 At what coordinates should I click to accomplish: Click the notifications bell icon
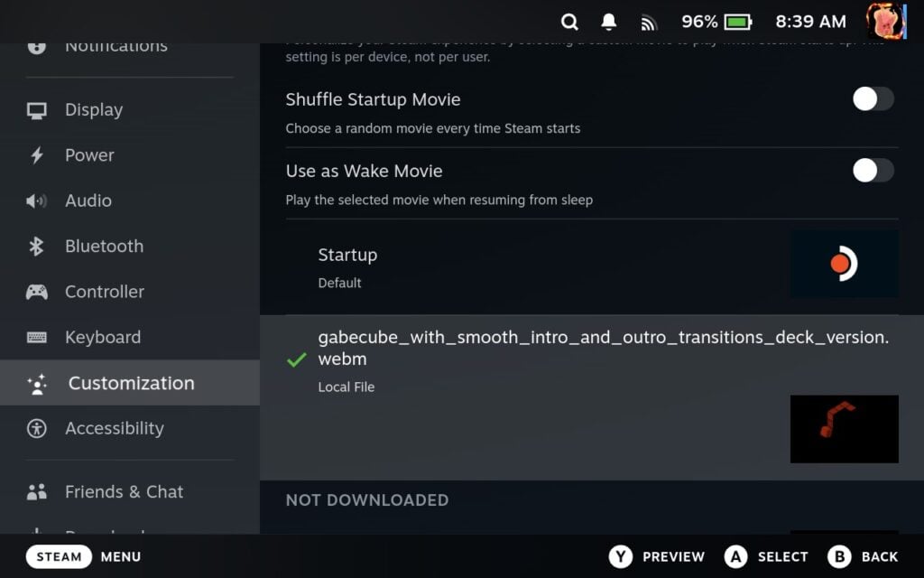click(609, 20)
